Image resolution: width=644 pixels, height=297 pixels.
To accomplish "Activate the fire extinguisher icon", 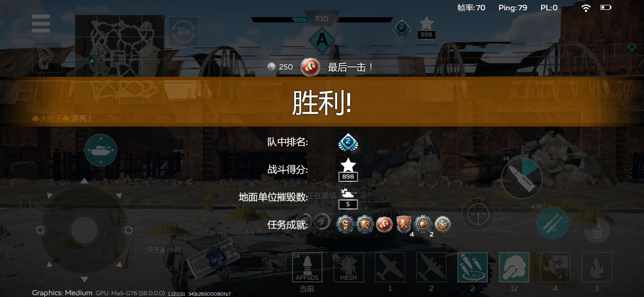I will click(x=597, y=267).
